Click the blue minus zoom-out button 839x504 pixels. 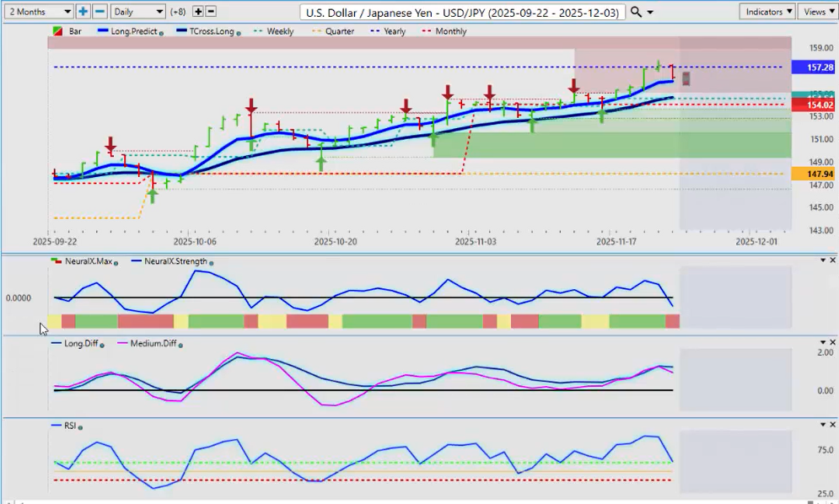click(x=99, y=12)
